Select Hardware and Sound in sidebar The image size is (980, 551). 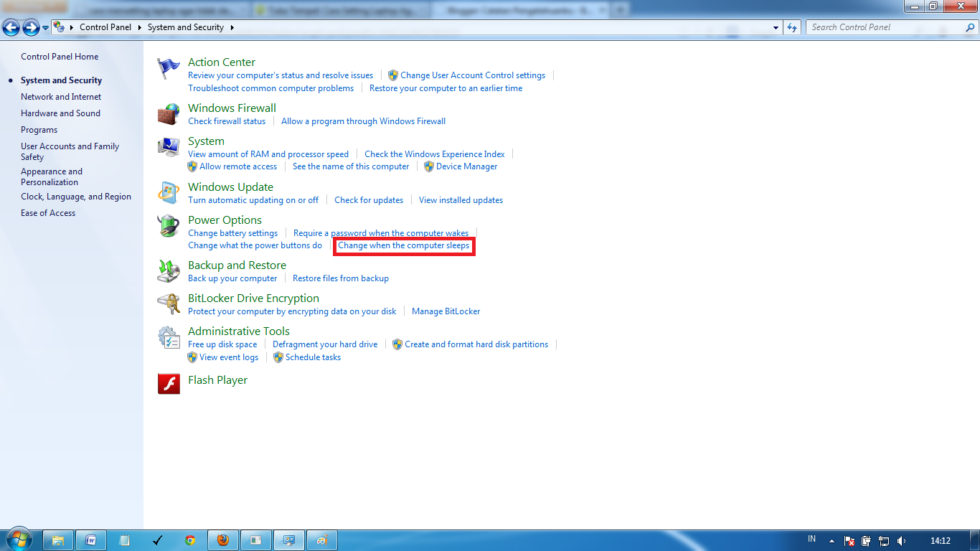point(60,113)
